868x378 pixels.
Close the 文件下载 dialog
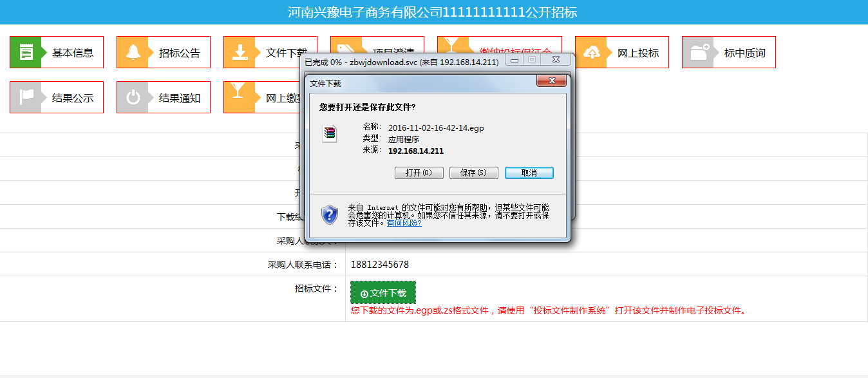click(x=551, y=81)
